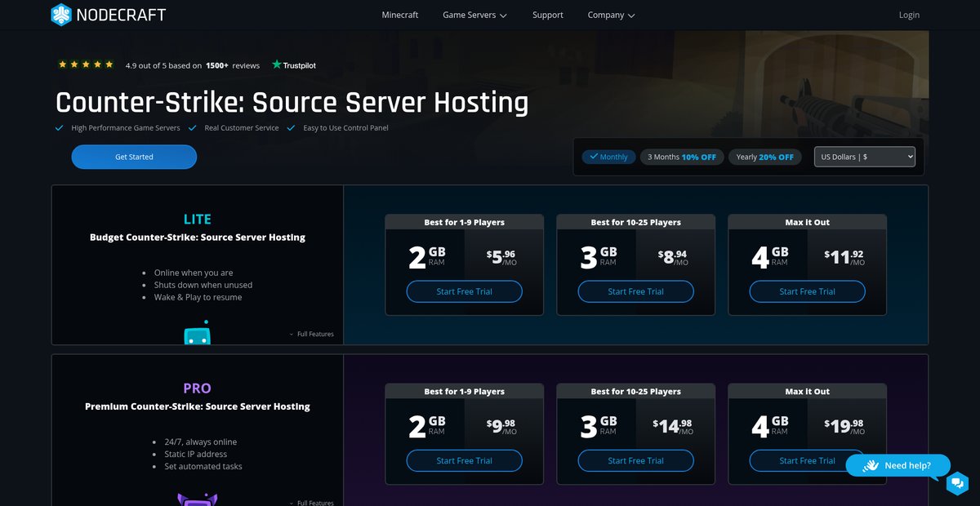Click the $5.96/MO price
Viewport: 980px width, 506px height.
point(501,257)
